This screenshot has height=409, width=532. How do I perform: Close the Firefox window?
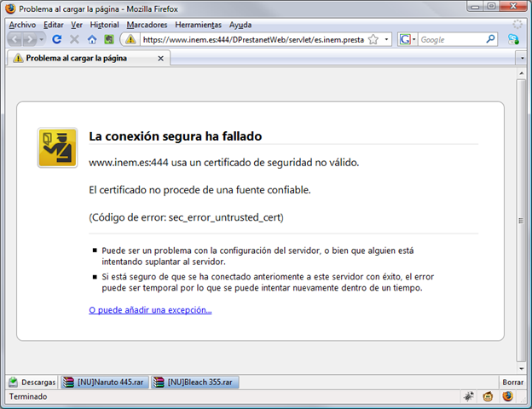[514, 7]
